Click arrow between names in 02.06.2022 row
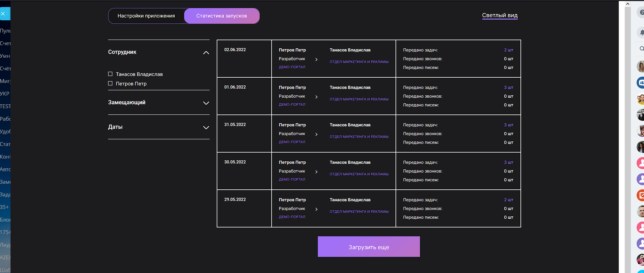This screenshot has height=273, width=644. point(316,59)
